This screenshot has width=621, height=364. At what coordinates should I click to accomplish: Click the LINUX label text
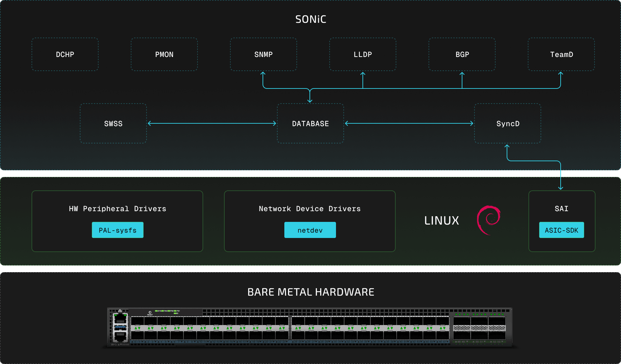pos(442,220)
